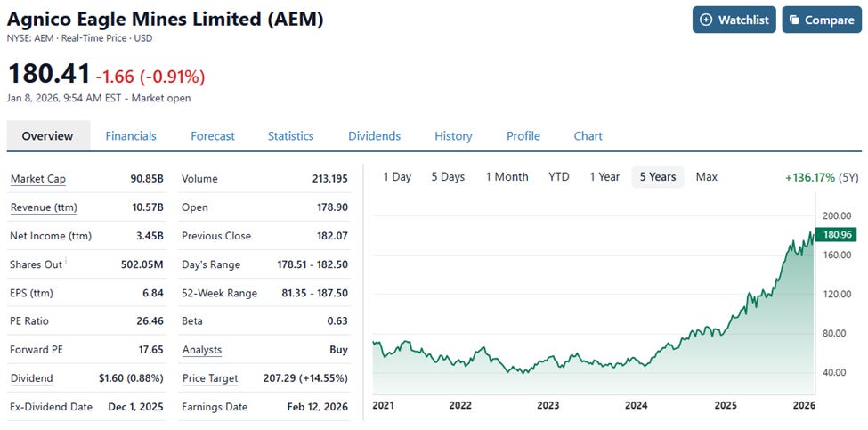Click the EPS value 6.84

click(153, 293)
